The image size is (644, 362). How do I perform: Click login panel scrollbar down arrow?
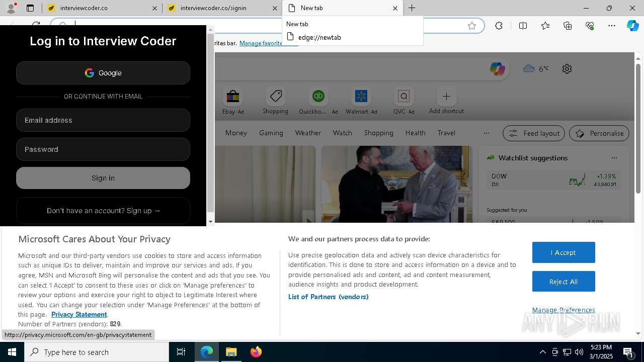pos(210,222)
